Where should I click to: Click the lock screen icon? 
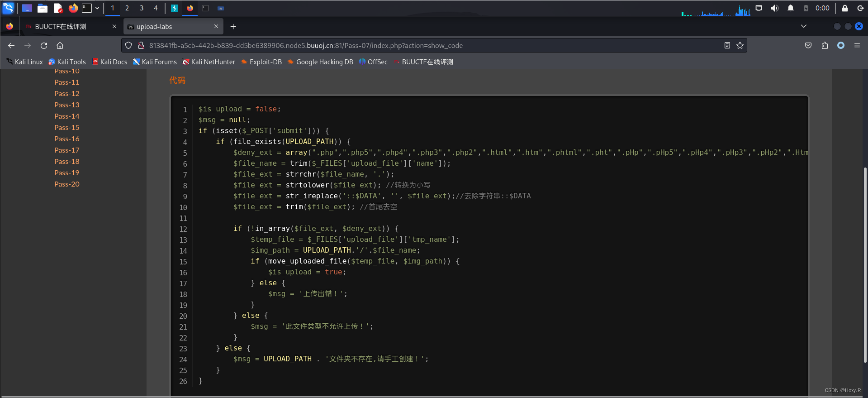pyautogui.click(x=844, y=8)
